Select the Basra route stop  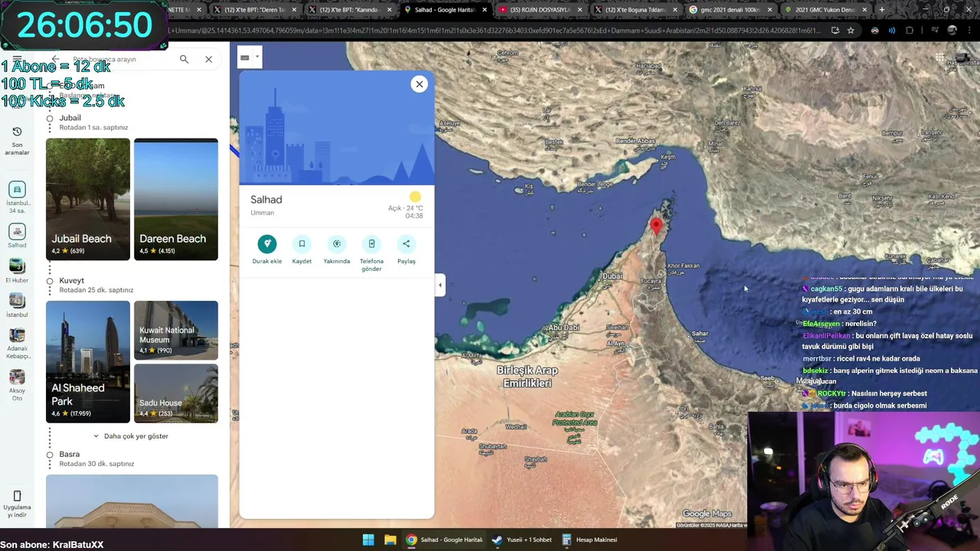click(69, 455)
